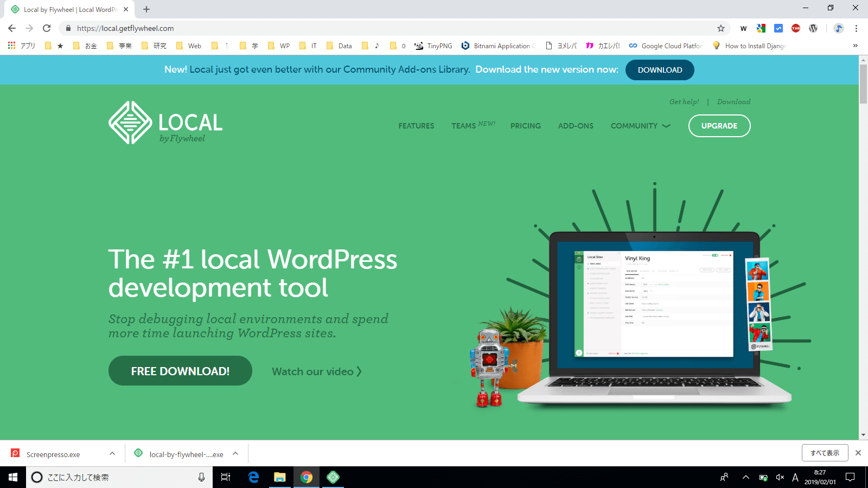
Task: Expand options for the Screenpresso.exe download
Action: coord(112,454)
